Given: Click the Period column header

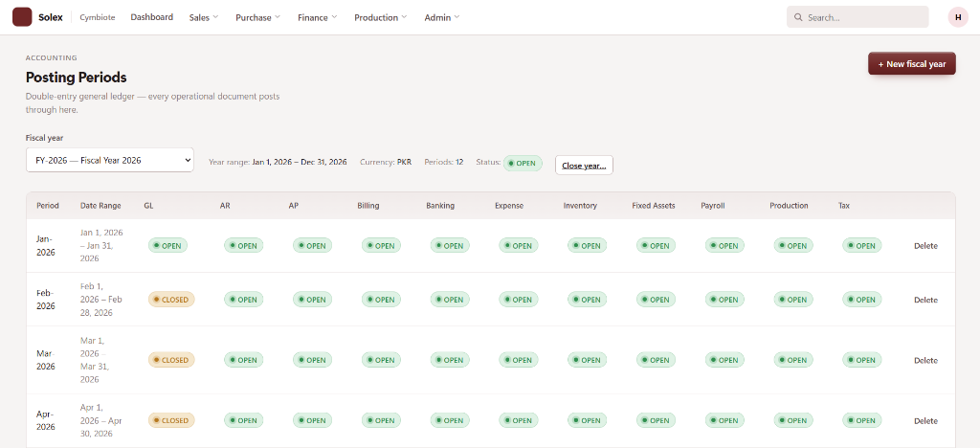Looking at the screenshot, I should coord(48,206).
